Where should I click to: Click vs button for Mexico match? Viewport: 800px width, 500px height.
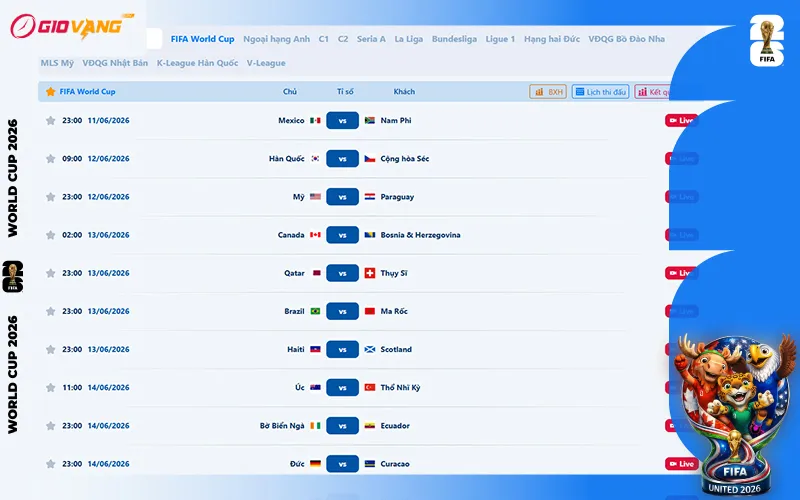pos(342,120)
